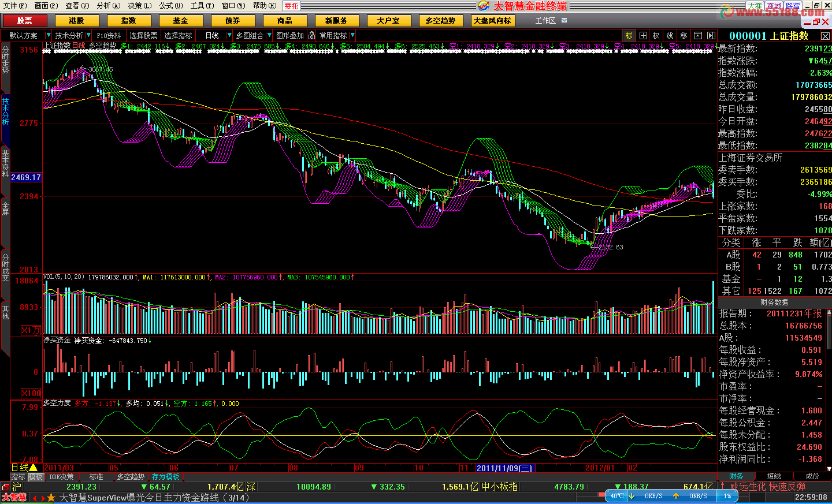Click the 大智慧 logo in status bar

tap(14, 498)
